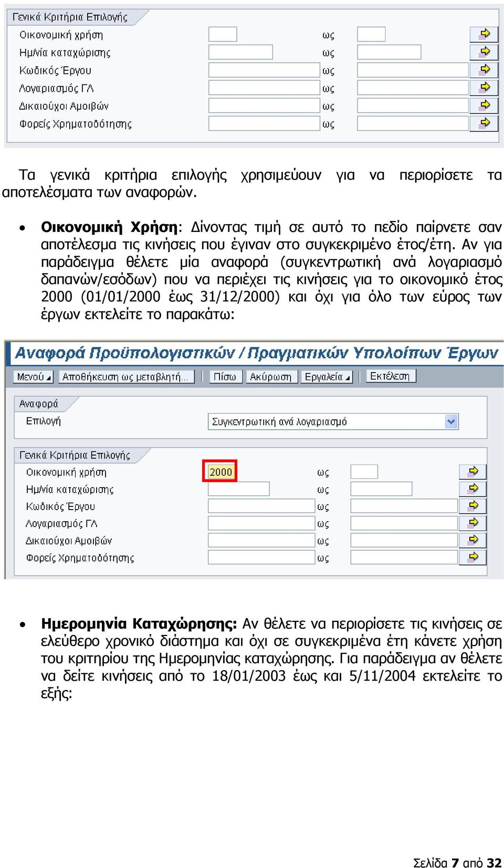
Task: Click arrow button beside Οικονομική χρήση 2000 row
Action: (473, 472)
